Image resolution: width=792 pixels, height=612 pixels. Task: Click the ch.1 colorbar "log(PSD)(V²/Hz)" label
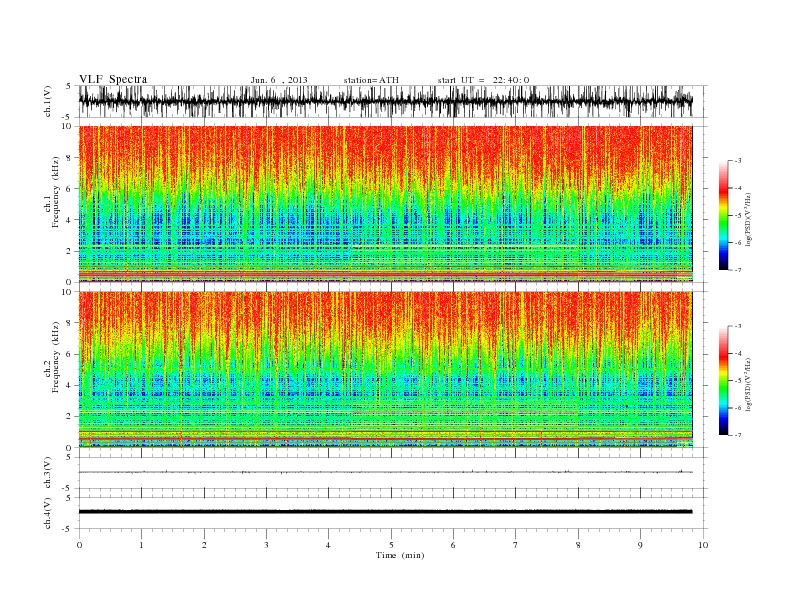pyautogui.click(x=748, y=218)
